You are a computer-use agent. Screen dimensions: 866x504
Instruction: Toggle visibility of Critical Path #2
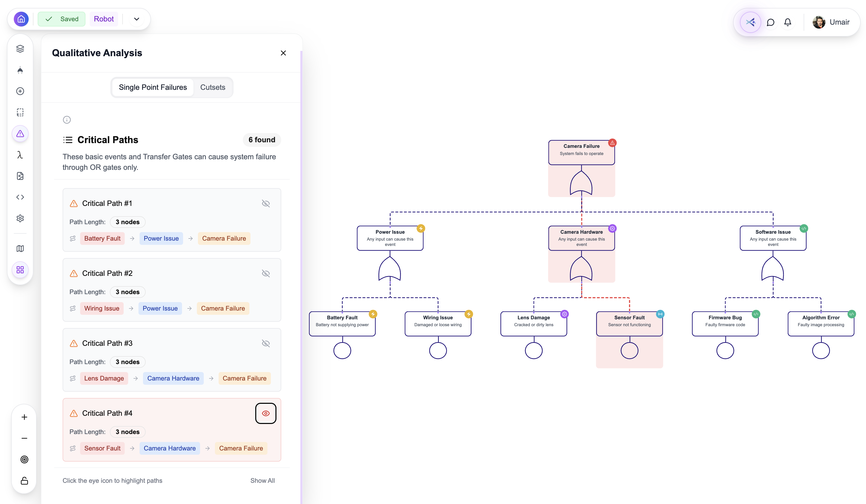(x=266, y=274)
